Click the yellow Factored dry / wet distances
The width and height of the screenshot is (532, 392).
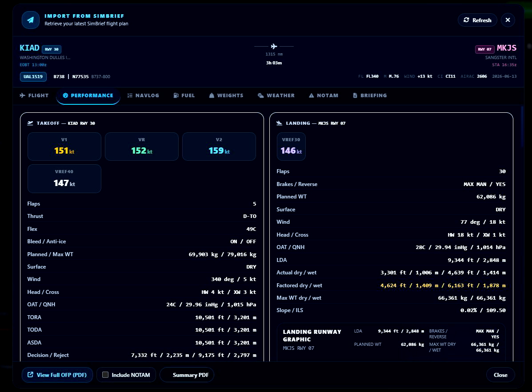(x=443, y=285)
